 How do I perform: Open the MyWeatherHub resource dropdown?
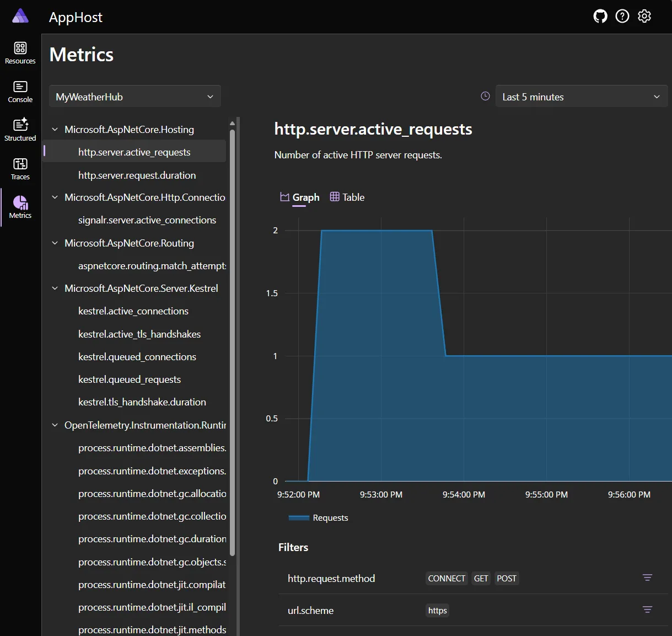[x=134, y=96]
